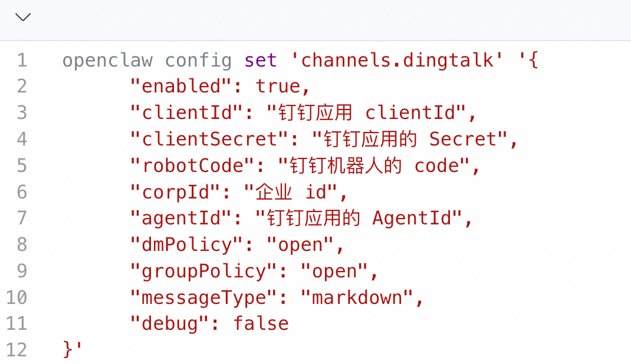
Task: Click the 'true' value
Action: (278, 86)
